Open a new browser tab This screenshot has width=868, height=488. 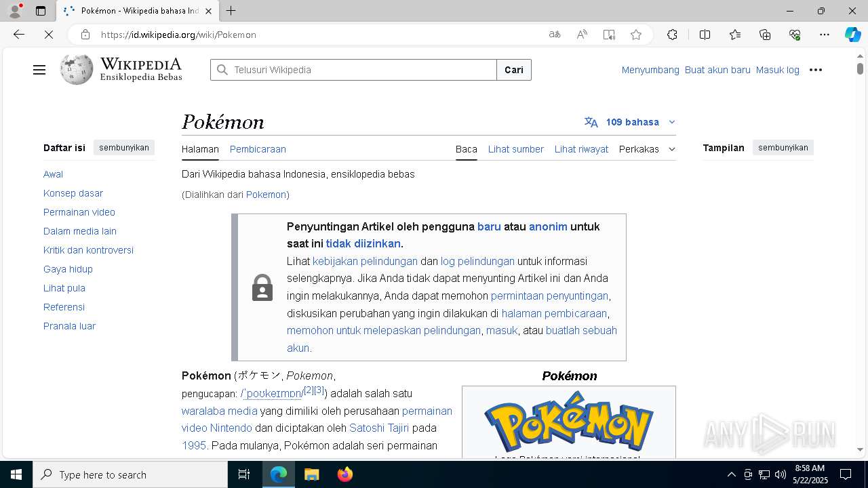pyautogui.click(x=231, y=11)
